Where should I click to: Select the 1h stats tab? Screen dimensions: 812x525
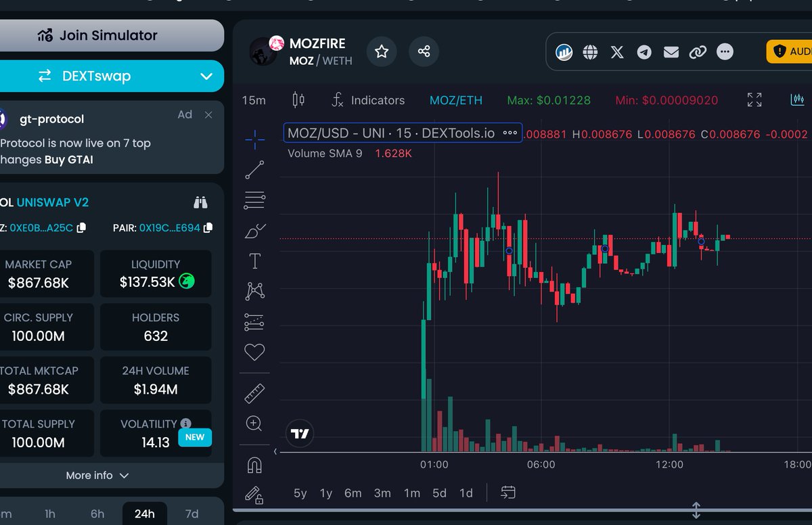tap(50, 513)
